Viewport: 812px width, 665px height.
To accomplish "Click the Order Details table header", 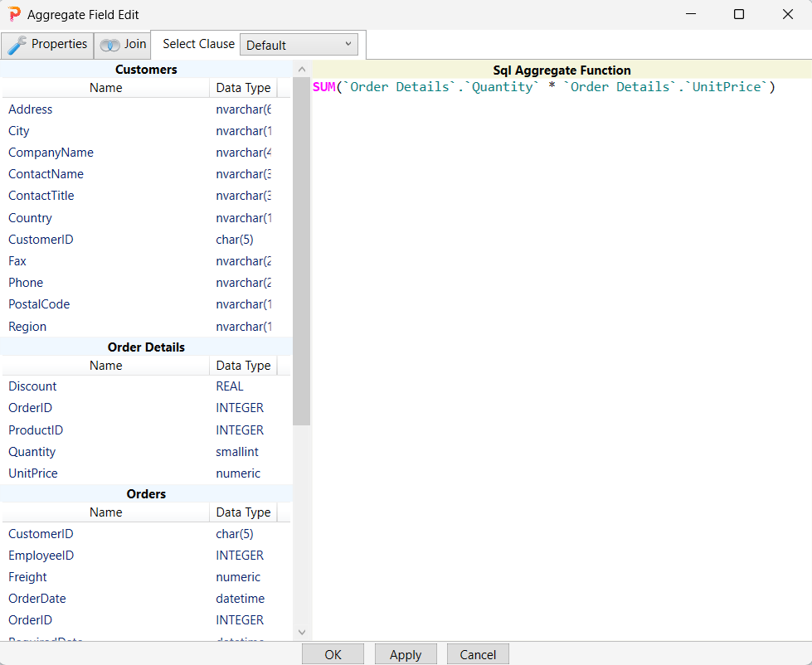I will [x=146, y=347].
